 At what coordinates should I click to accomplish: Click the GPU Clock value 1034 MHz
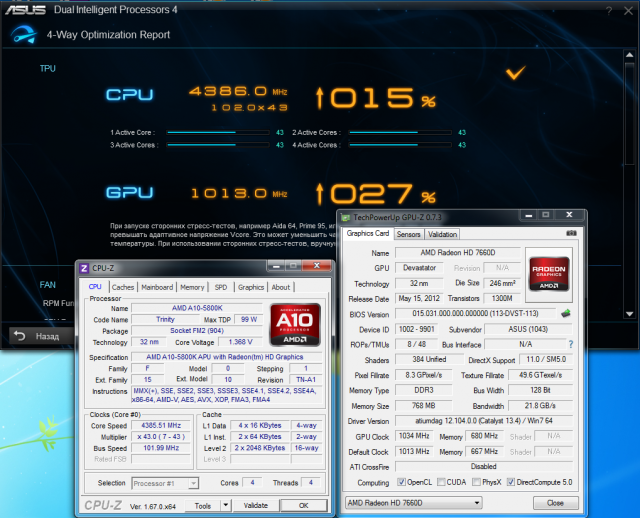coord(414,436)
